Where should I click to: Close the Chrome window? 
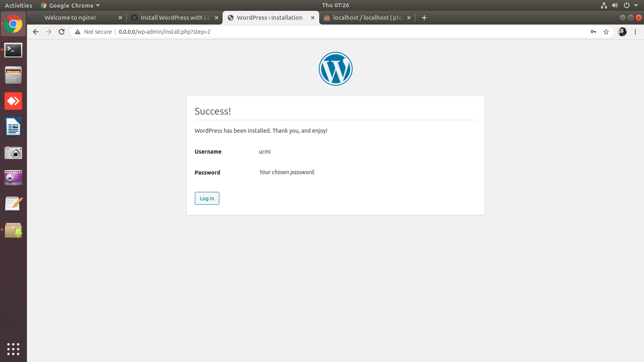pos(639,18)
